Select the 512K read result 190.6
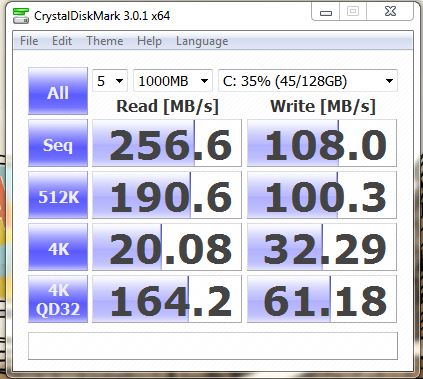Viewport: 423px width, 379px height. click(167, 195)
